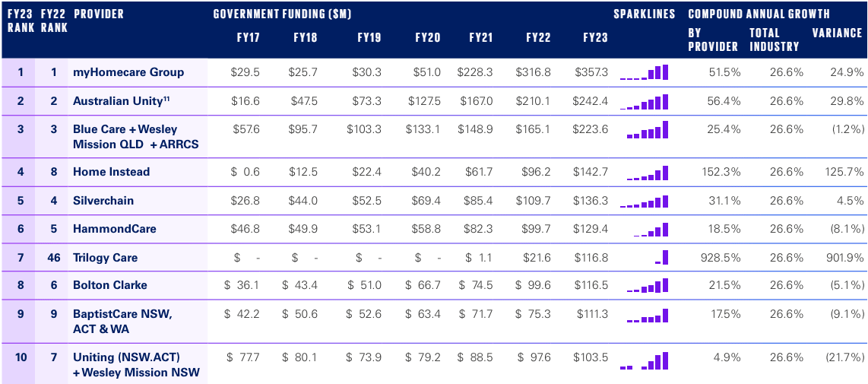Select Home Instead's $142.7 FY23 funding cell

coord(591,172)
